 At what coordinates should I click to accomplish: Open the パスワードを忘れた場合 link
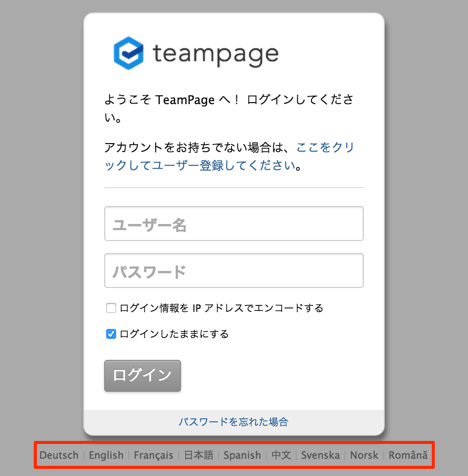coord(233,422)
